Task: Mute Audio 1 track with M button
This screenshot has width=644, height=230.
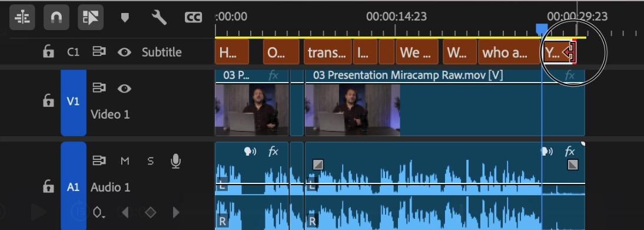Action: tap(125, 161)
